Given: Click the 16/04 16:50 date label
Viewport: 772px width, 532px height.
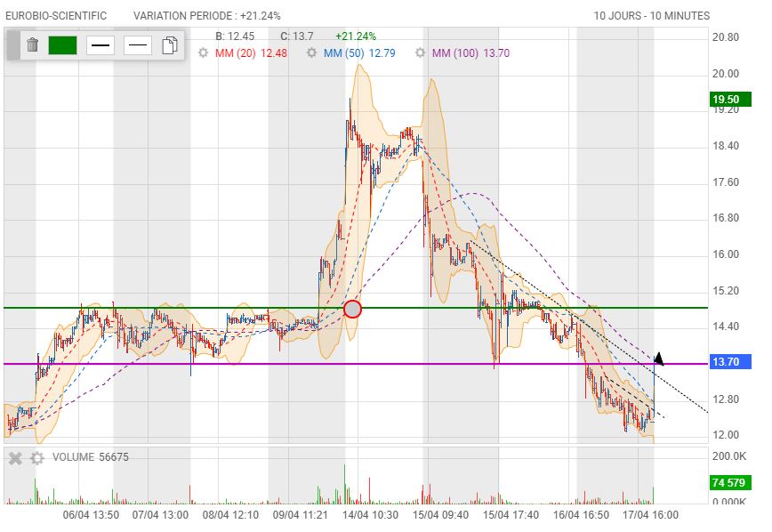Looking at the screenshot, I should point(581,515).
